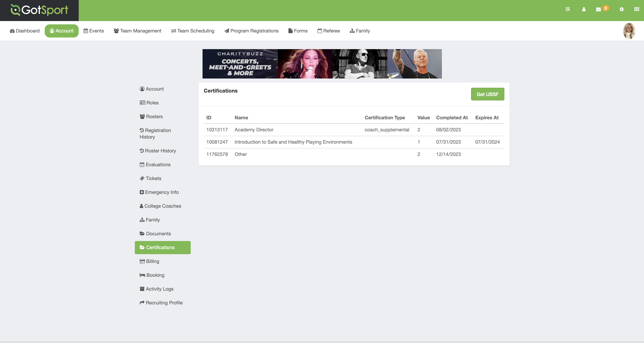Click the Value column header
644x343 pixels.
click(x=423, y=118)
